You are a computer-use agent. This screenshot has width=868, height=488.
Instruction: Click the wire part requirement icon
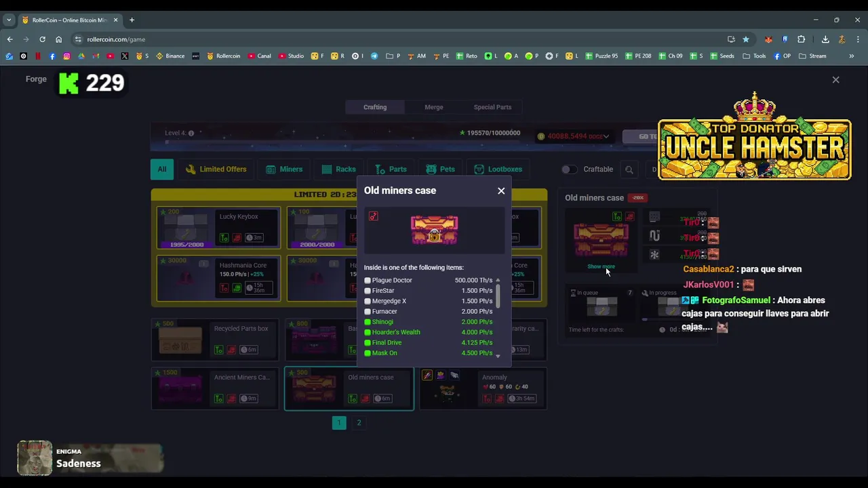[x=654, y=236]
